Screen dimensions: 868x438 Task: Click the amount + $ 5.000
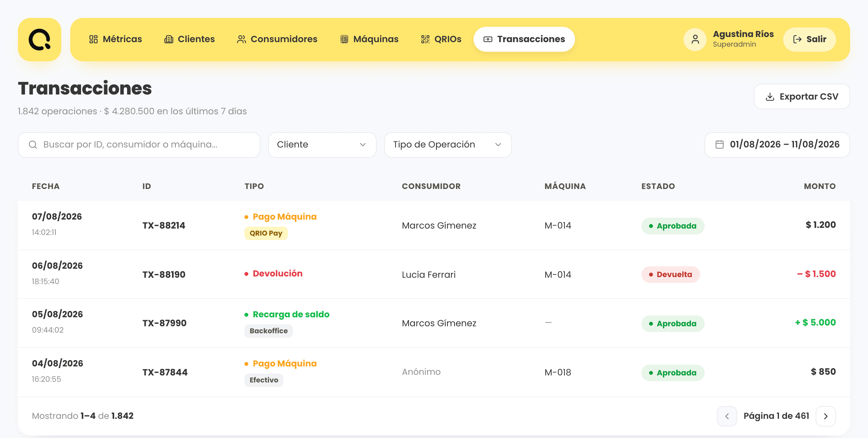(x=815, y=323)
